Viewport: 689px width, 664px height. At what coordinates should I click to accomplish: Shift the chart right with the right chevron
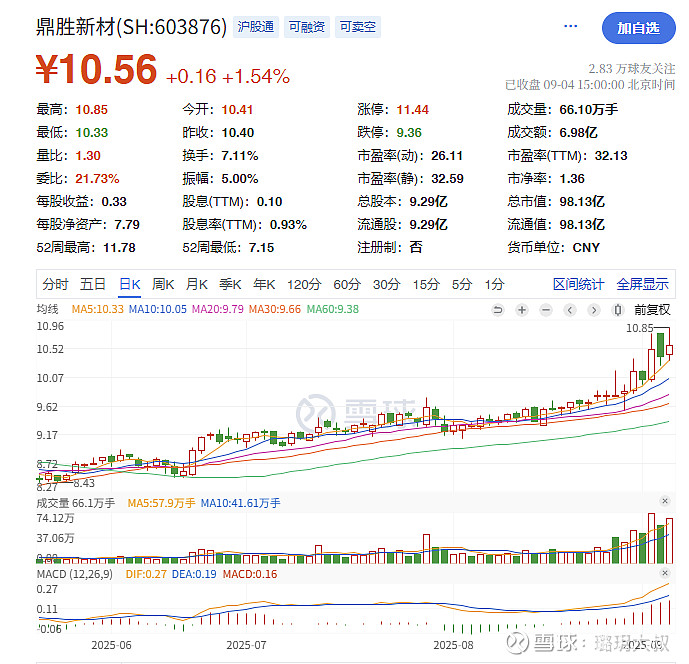coord(594,310)
